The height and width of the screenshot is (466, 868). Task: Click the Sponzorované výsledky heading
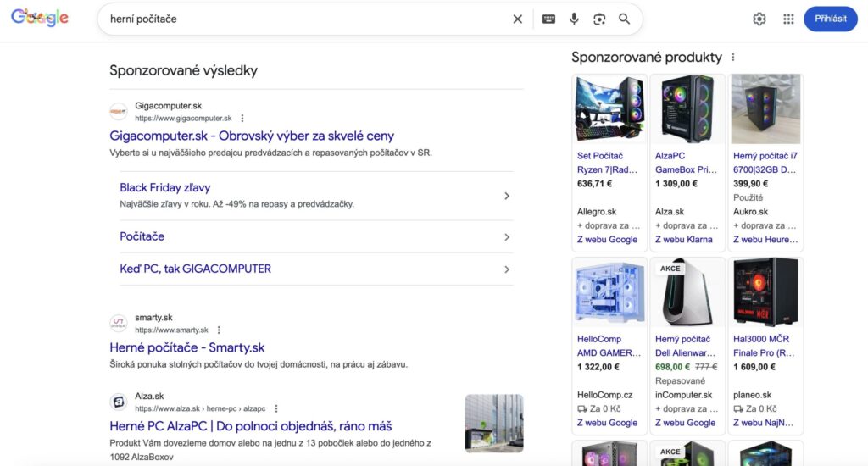pyautogui.click(x=183, y=70)
